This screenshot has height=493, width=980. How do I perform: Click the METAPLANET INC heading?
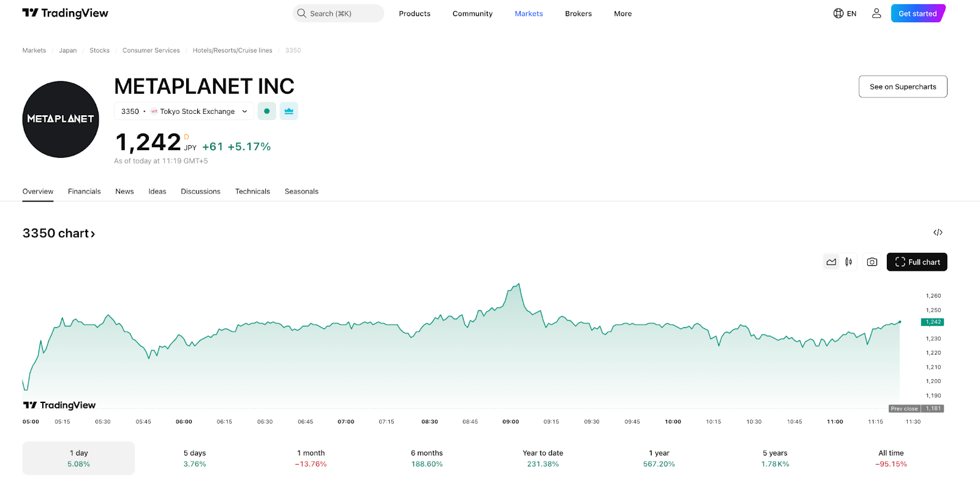[205, 86]
